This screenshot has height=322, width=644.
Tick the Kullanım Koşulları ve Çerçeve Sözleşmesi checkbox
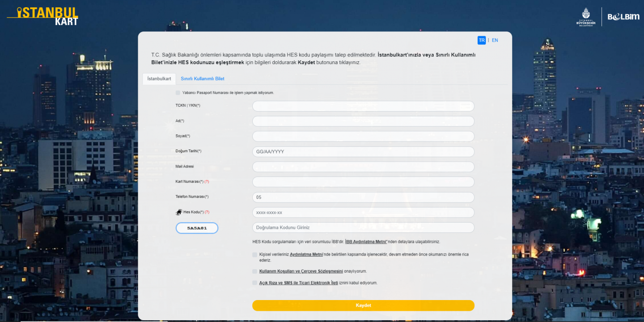[x=255, y=271]
